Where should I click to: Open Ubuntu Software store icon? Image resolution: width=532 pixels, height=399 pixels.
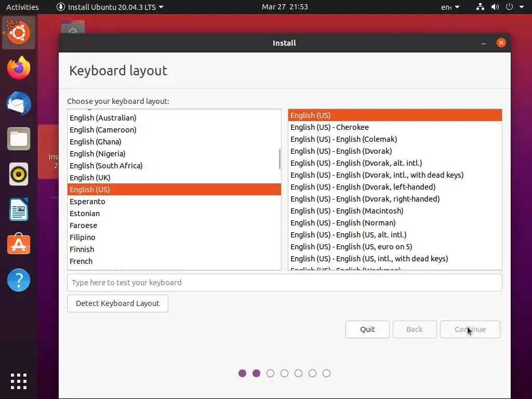pyautogui.click(x=19, y=244)
